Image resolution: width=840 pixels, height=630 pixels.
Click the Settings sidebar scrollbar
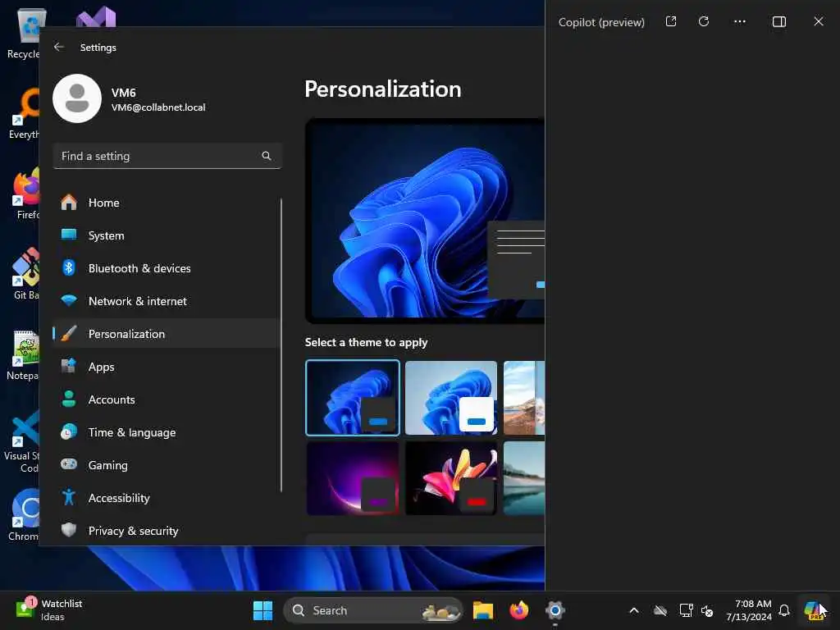[x=281, y=345]
